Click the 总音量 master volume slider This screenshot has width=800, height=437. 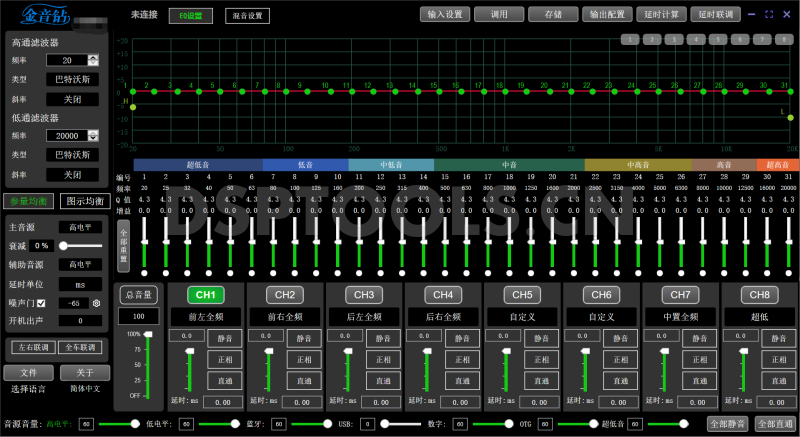pyautogui.click(x=148, y=364)
